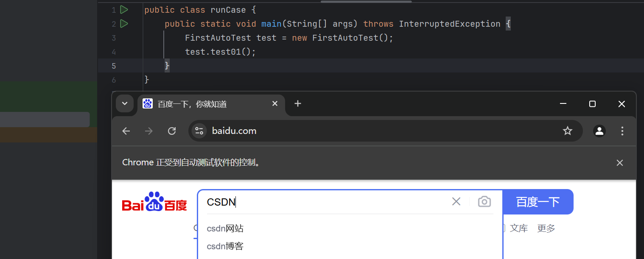Click the test.test01() code line in the editor
Image resolution: width=644 pixels, height=259 pixels.
pyautogui.click(x=220, y=52)
